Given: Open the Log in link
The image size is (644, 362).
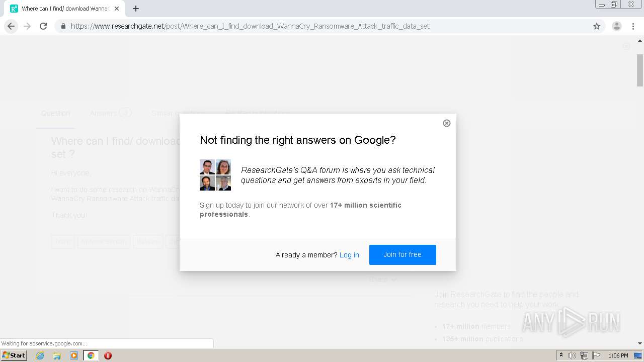Looking at the screenshot, I should tap(349, 255).
